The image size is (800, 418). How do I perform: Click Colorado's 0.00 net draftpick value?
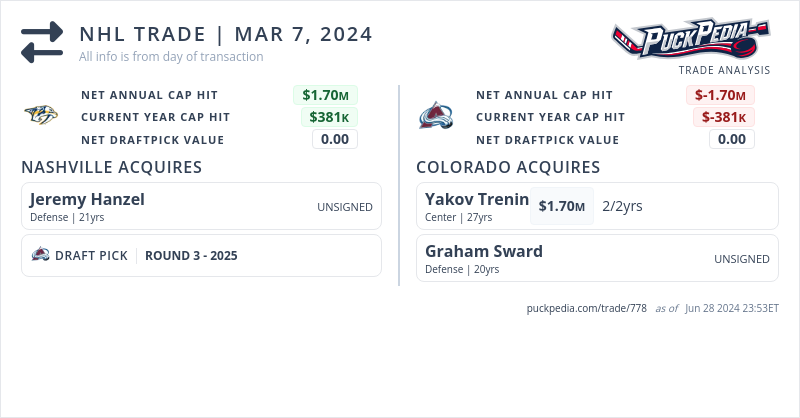(731, 139)
